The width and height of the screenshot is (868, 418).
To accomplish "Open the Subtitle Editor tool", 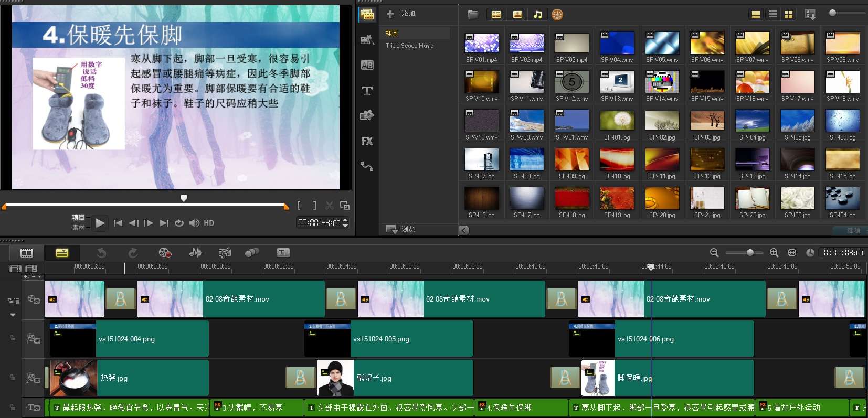I will point(283,253).
